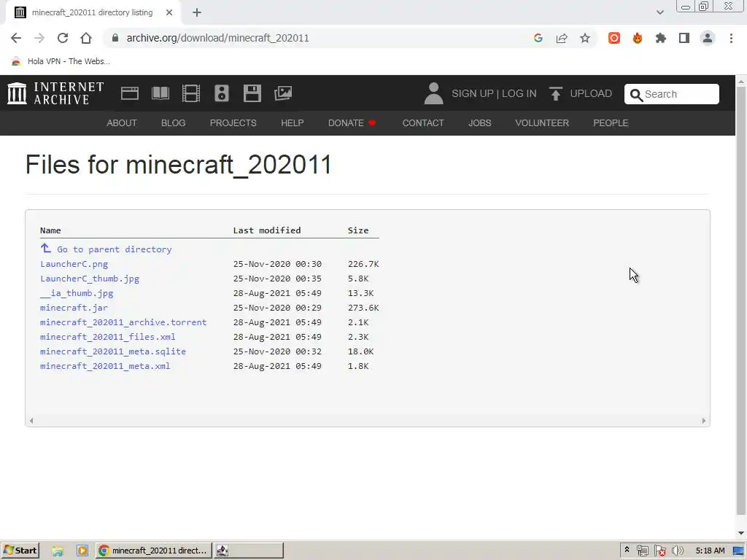View site information lock icon
The image size is (747, 560).
click(x=115, y=38)
